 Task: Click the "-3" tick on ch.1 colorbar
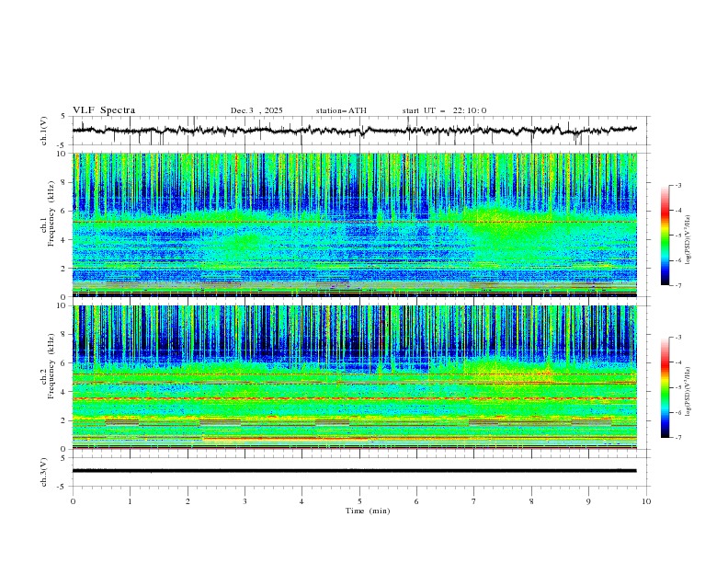677,185
